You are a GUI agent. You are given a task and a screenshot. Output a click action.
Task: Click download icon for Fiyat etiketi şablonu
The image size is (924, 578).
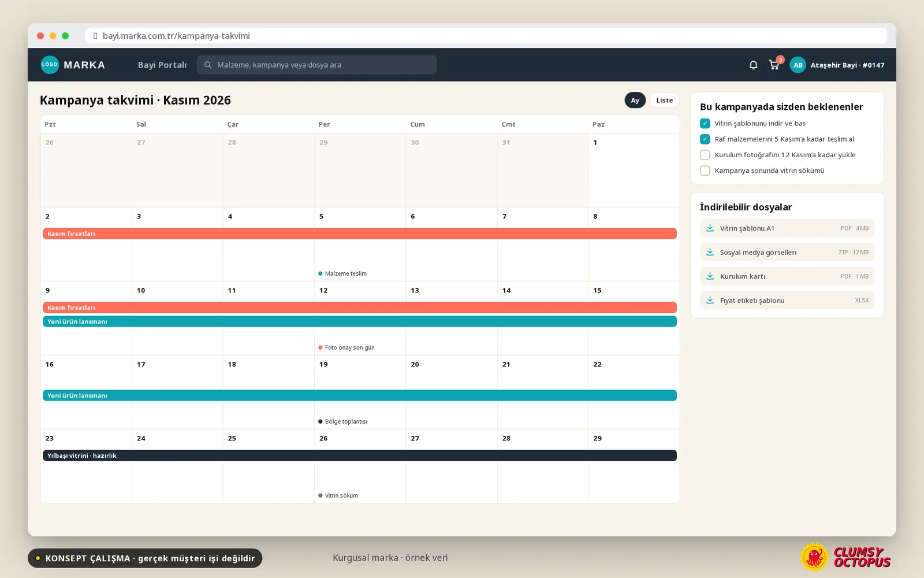[710, 301]
